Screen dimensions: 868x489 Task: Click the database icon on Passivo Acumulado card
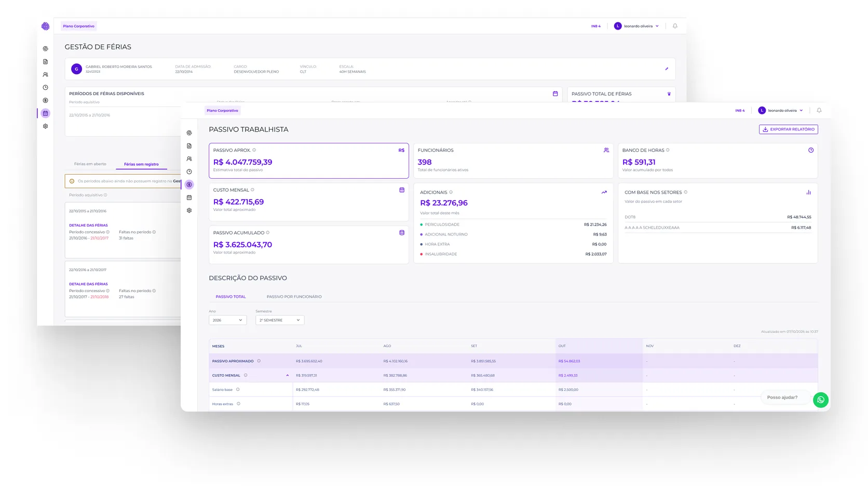tap(402, 233)
